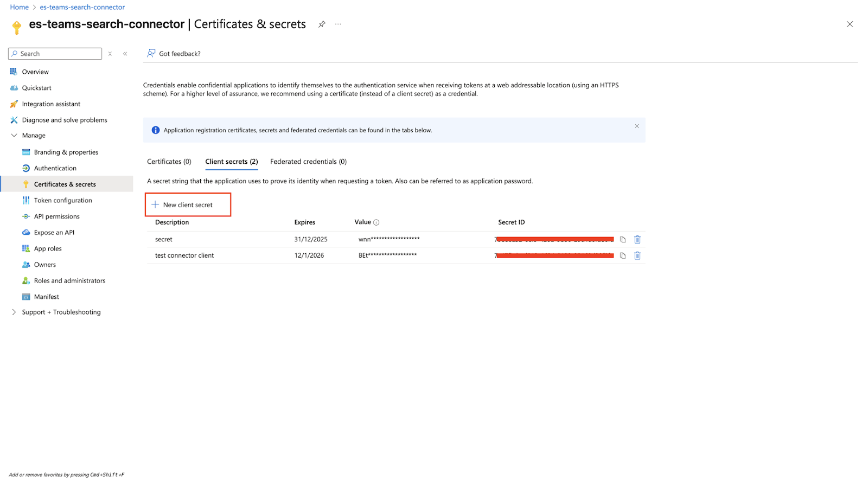Go to Home breadcrumb link
868x480 pixels.
19,7
